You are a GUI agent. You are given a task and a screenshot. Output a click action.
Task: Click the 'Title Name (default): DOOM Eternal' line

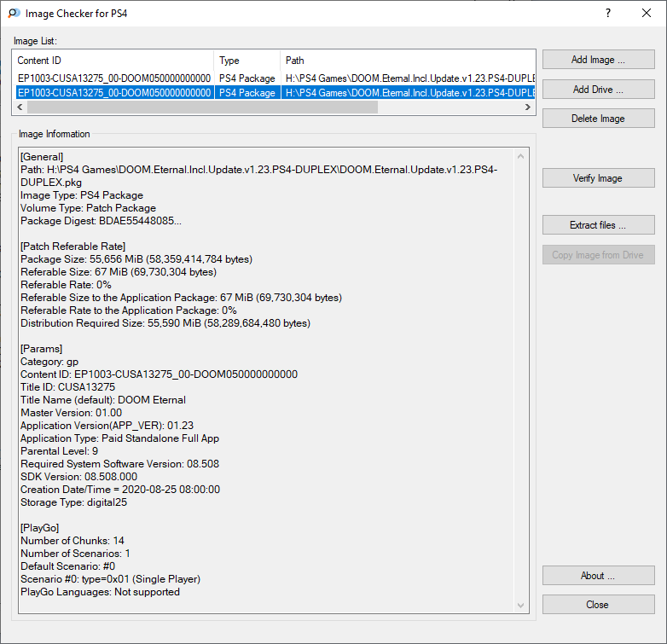coord(103,400)
